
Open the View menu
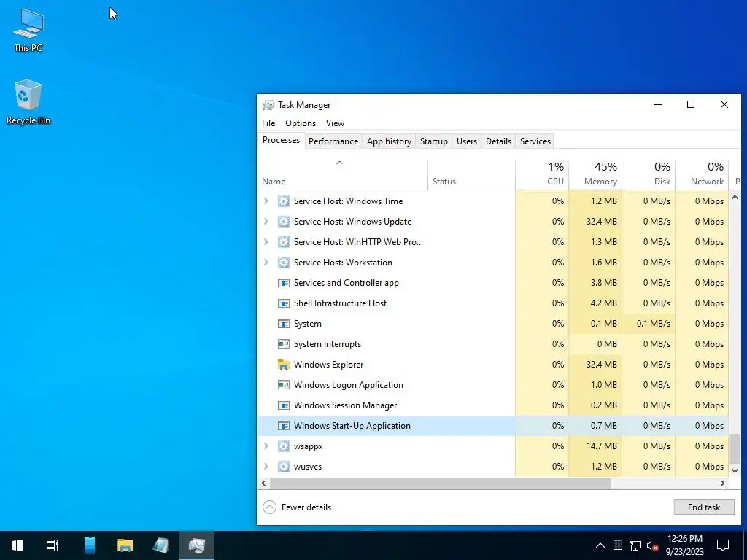coord(335,122)
